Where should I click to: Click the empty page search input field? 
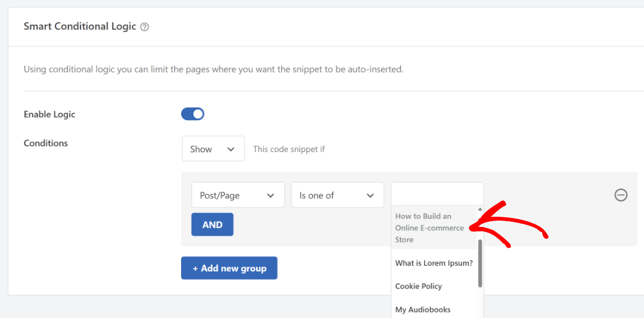point(438,194)
